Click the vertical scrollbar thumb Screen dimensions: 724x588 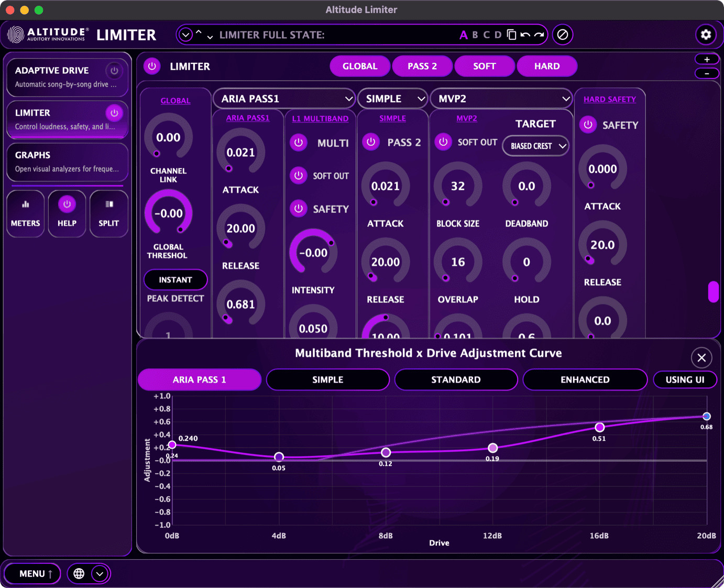click(713, 292)
